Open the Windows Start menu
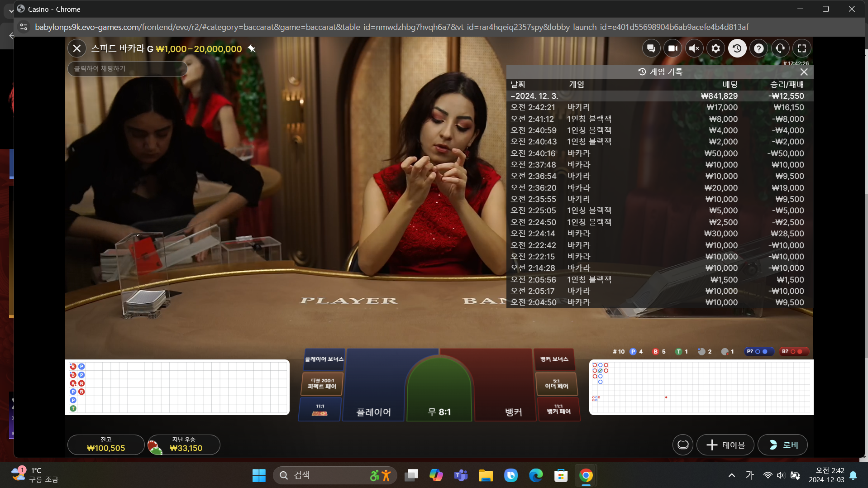The width and height of the screenshot is (868, 488). [259, 475]
